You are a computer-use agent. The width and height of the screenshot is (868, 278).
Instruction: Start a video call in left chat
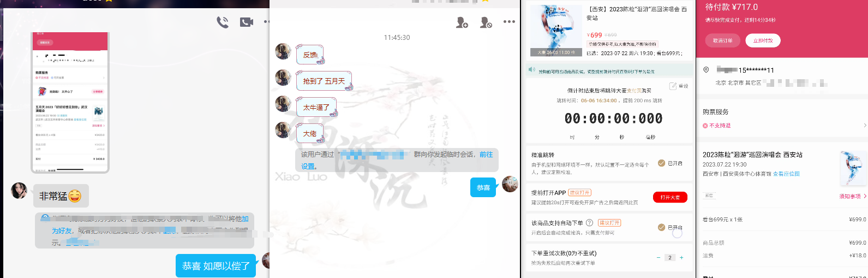pyautogui.click(x=247, y=22)
